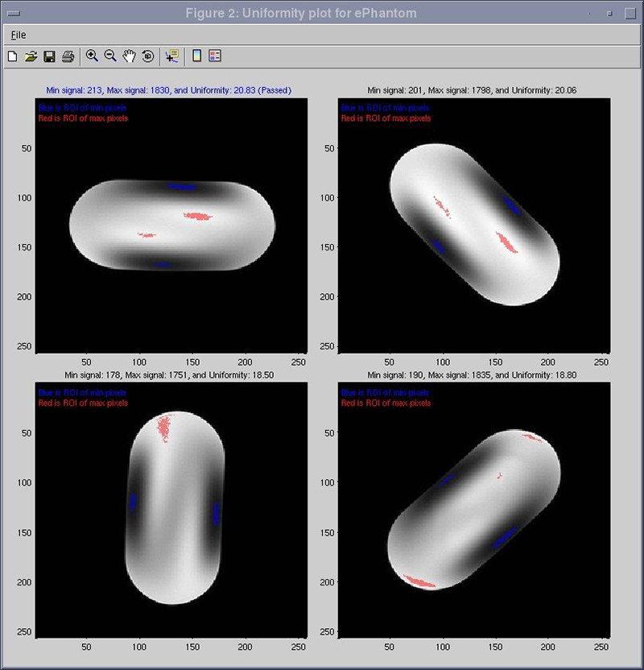Click the New Figure icon
Screen dimensions: 644x670
click(x=12, y=56)
